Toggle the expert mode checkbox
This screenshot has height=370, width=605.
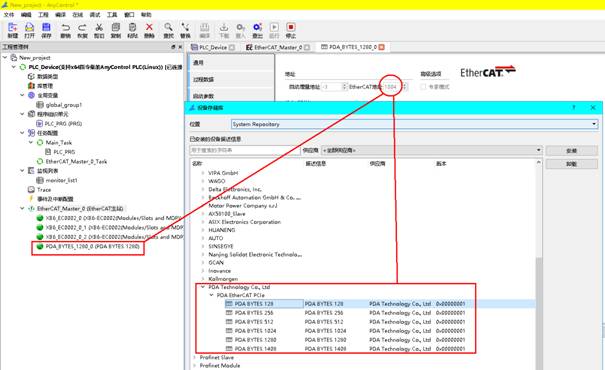(423, 87)
